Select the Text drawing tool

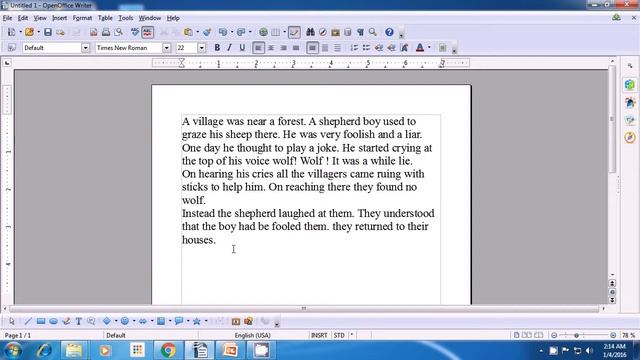pos(78,321)
